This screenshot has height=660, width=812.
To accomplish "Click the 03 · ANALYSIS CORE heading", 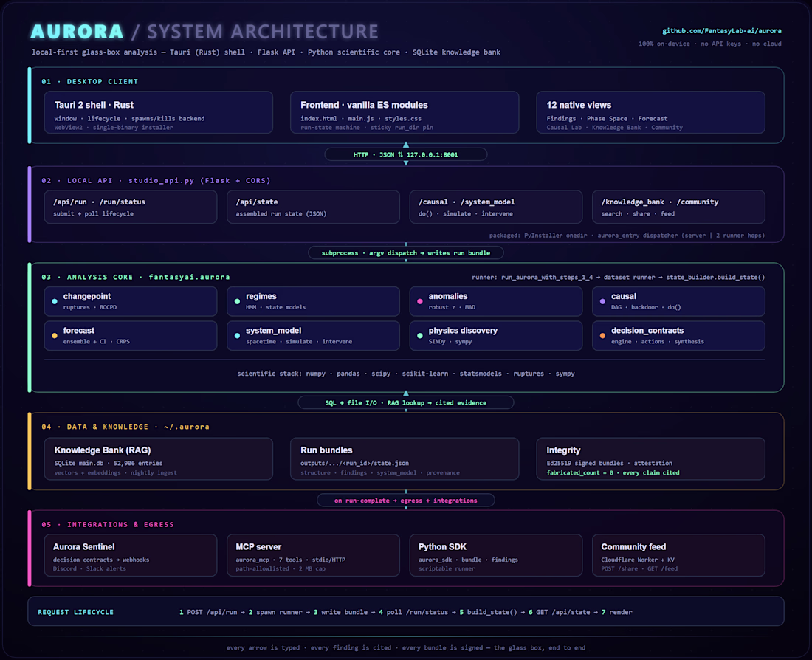I will click(x=136, y=277).
